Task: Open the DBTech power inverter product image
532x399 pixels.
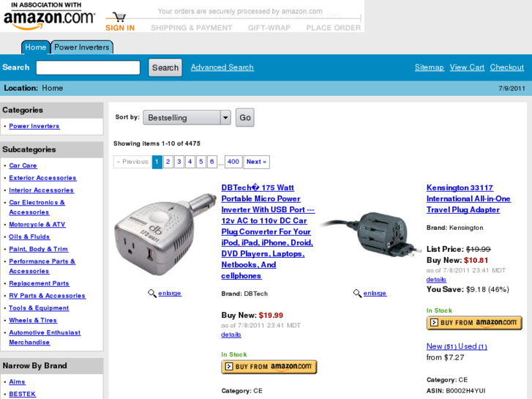Action: coord(165,234)
